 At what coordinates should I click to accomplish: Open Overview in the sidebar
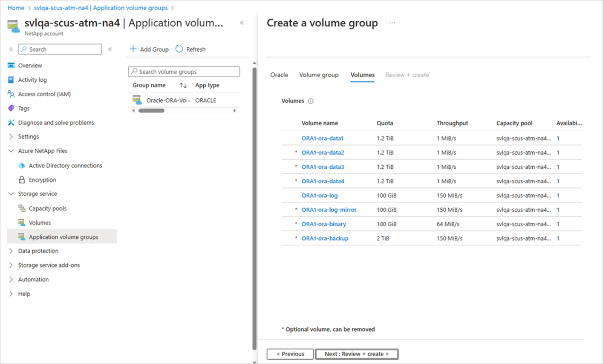pyautogui.click(x=30, y=65)
